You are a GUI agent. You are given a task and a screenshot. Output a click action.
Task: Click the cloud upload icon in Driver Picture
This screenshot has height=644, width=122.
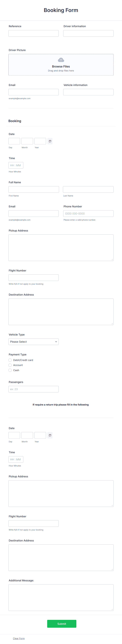pos(61,60)
